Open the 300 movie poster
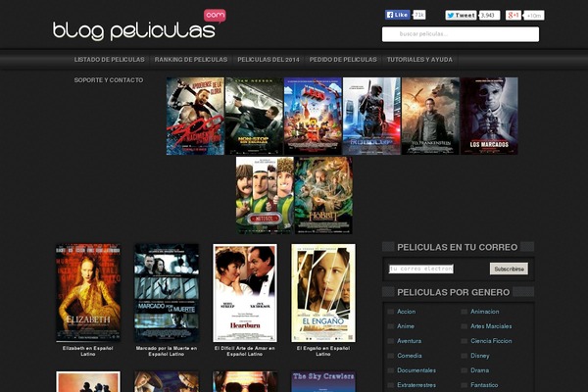 [195, 116]
